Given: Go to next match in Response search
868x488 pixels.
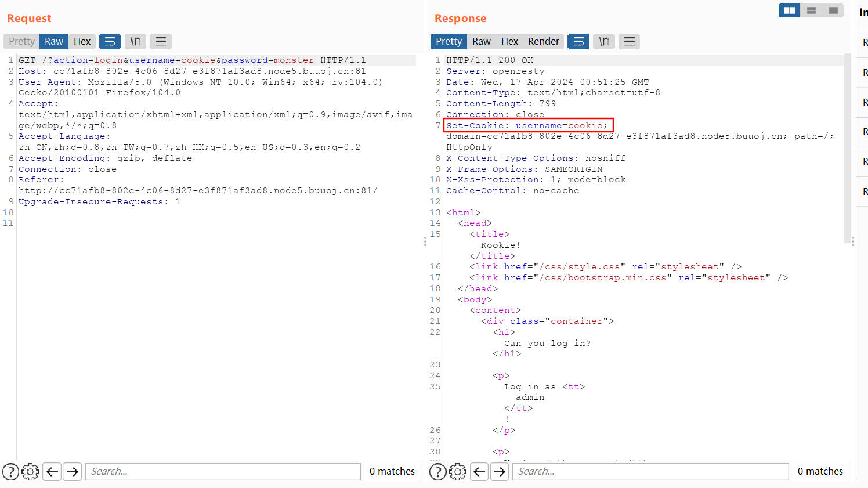Looking at the screenshot, I should pos(500,472).
